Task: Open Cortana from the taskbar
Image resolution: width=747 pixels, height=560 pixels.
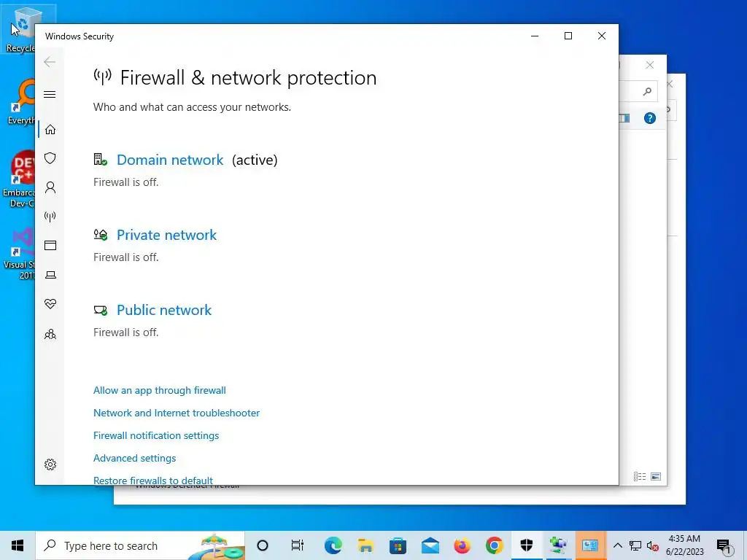Action: 263,545
